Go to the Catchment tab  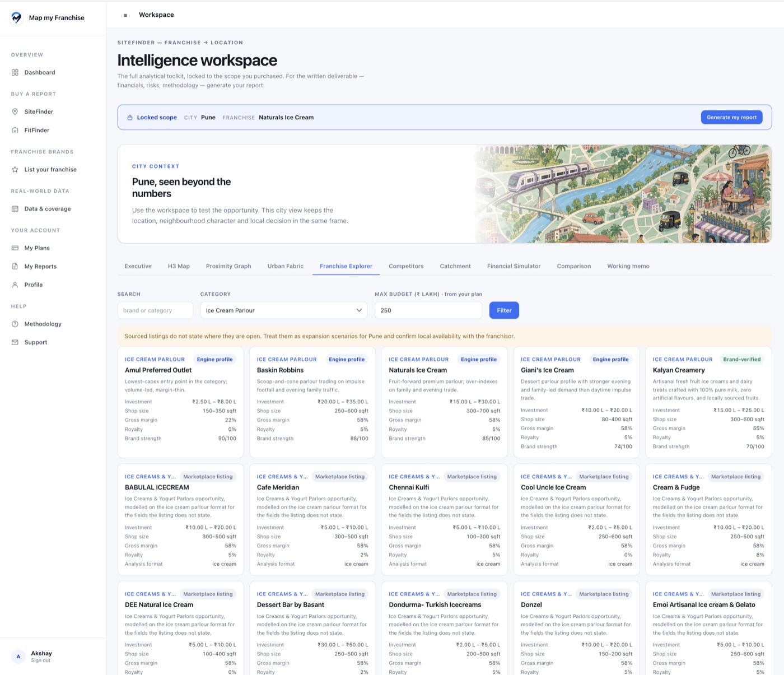point(455,266)
